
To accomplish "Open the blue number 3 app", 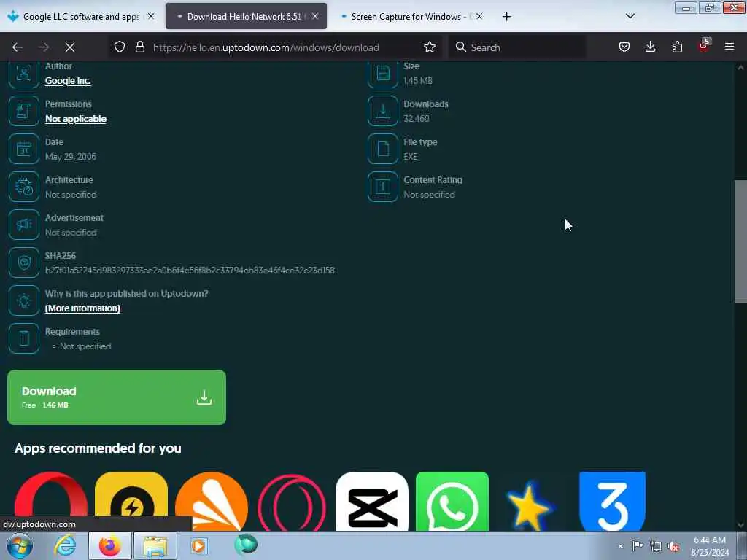I will click(612, 501).
